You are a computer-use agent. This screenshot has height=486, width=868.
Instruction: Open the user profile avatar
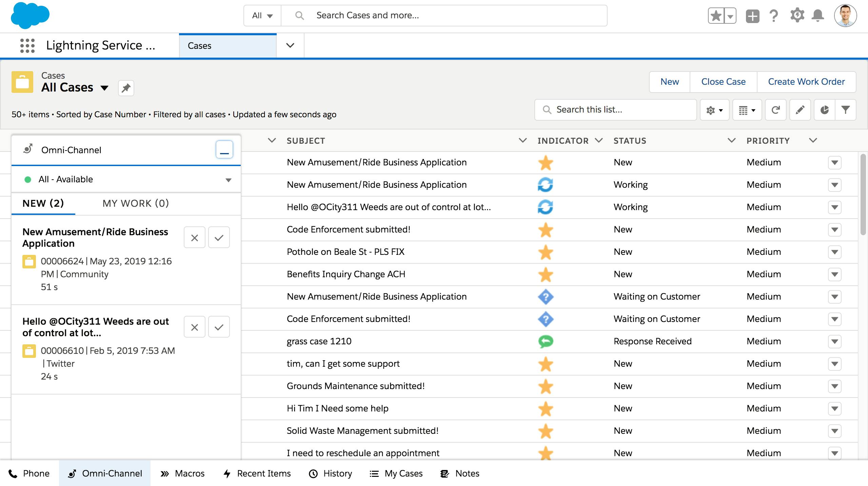tap(846, 16)
